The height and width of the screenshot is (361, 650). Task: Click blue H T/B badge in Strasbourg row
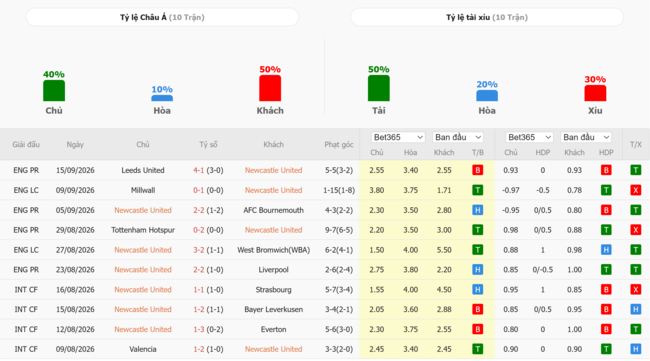(x=478, y=289)
